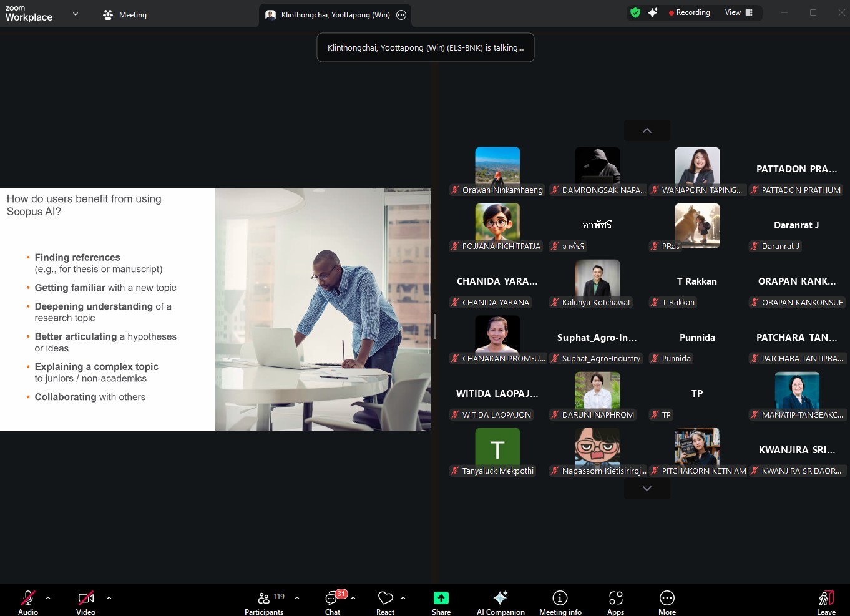
Task: Leave the meeting
Action: 826,599
